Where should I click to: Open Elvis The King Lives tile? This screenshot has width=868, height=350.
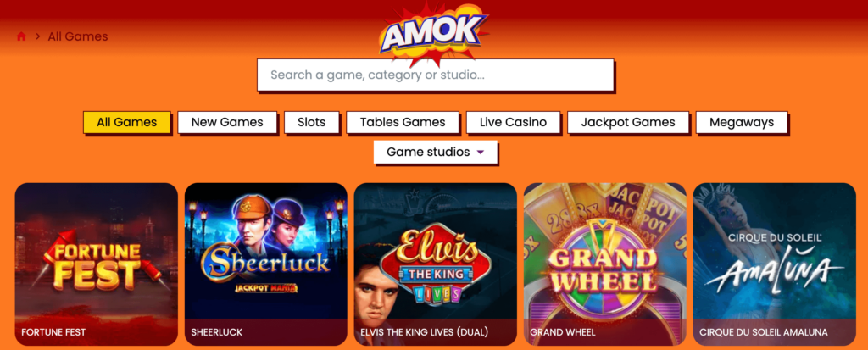435,264
